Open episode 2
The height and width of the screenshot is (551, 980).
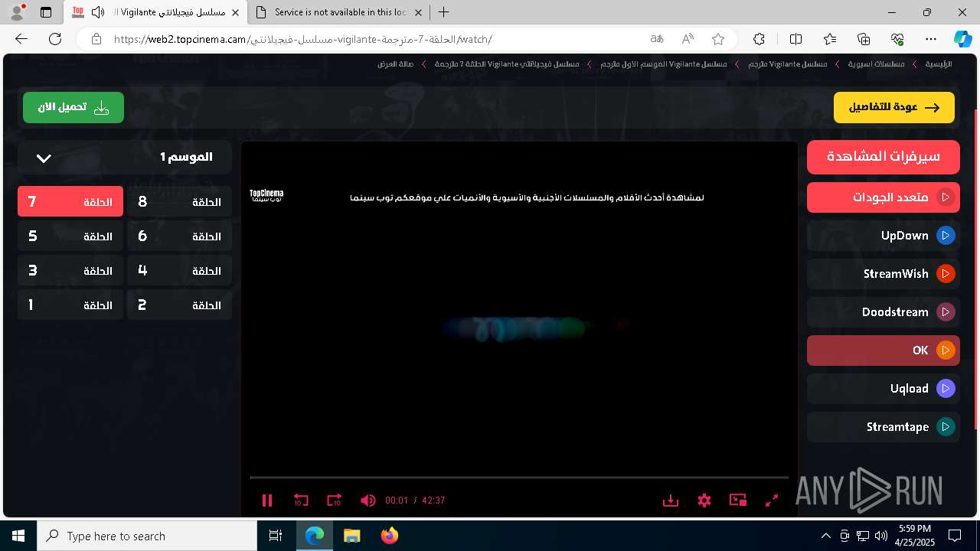coord(180,305)
